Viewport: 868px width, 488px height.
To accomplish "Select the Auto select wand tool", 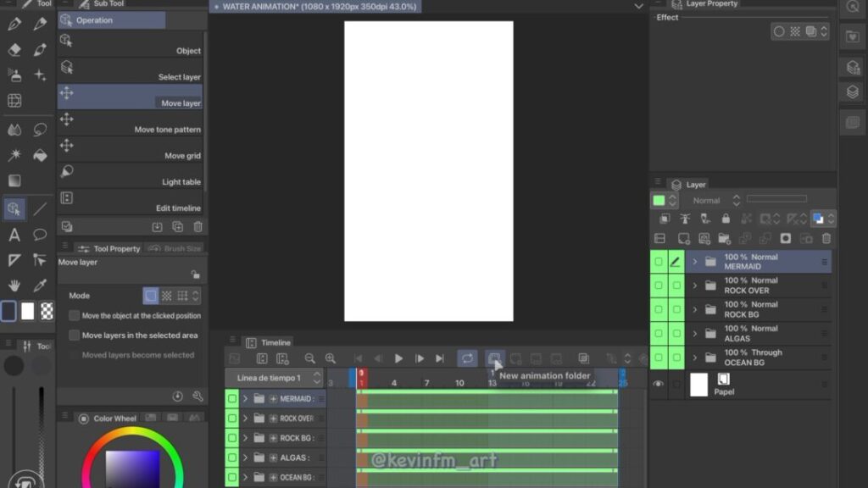I will tap(14, 156).
